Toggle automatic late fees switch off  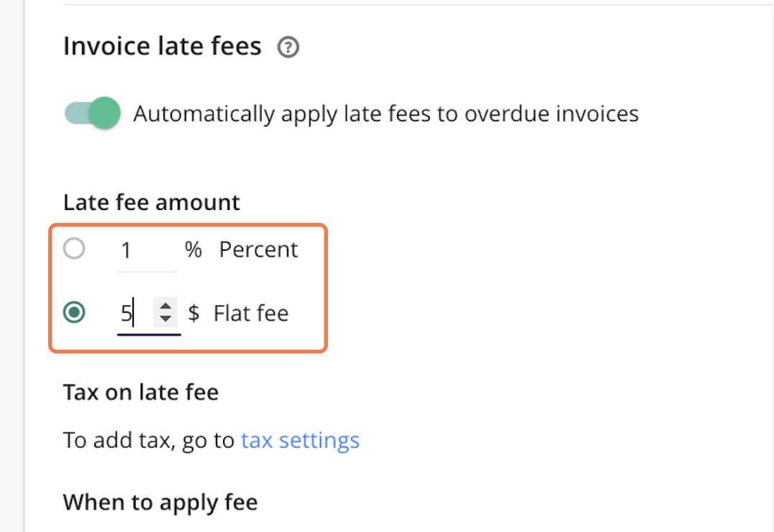coord(92,114)
